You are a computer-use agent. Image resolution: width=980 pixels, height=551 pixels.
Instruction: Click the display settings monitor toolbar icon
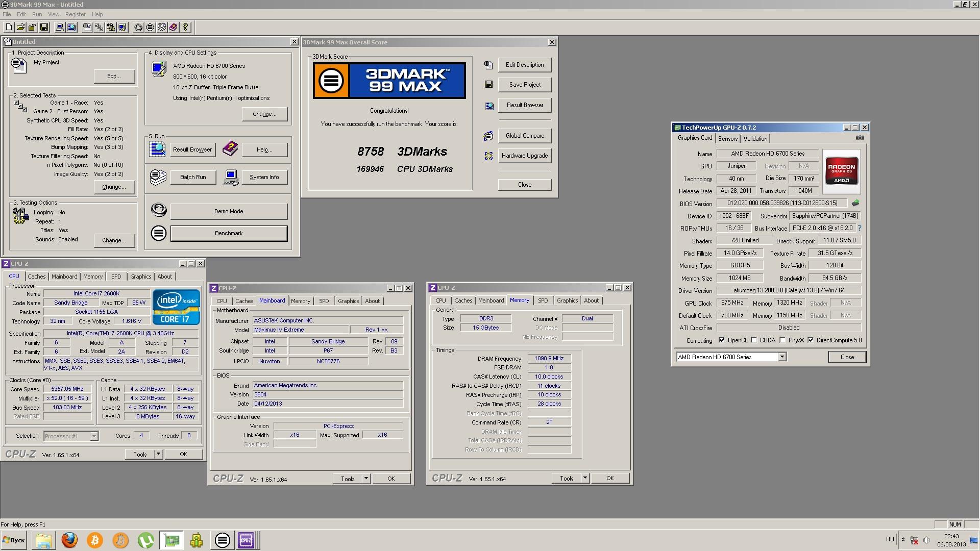[x=122, y=27]
